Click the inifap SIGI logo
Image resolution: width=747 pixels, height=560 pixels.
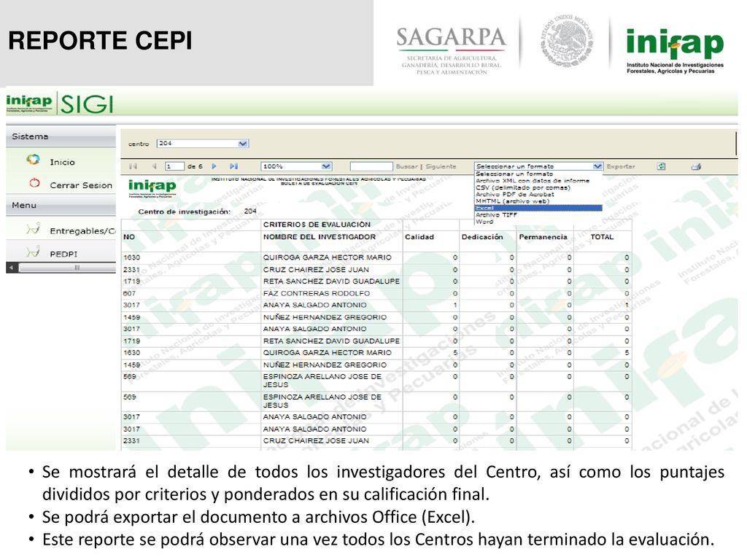pyautogui.click(x=60, y=103)
